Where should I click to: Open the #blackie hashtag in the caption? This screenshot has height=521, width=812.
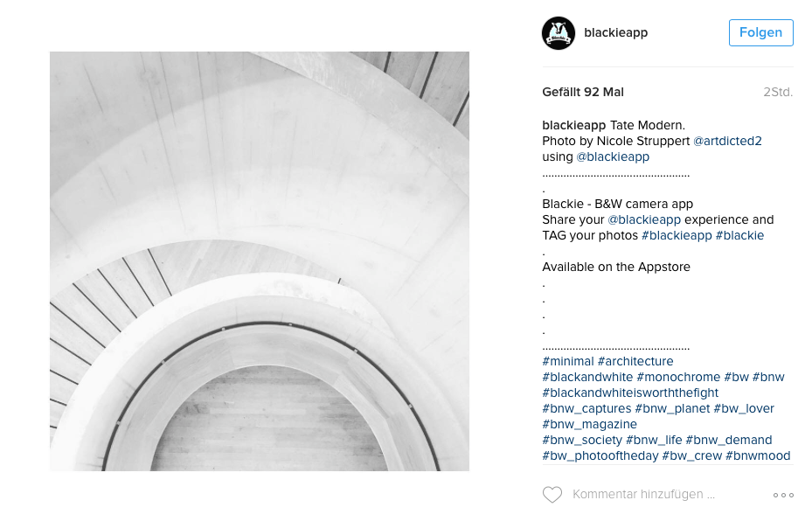(x=739, y=236)
